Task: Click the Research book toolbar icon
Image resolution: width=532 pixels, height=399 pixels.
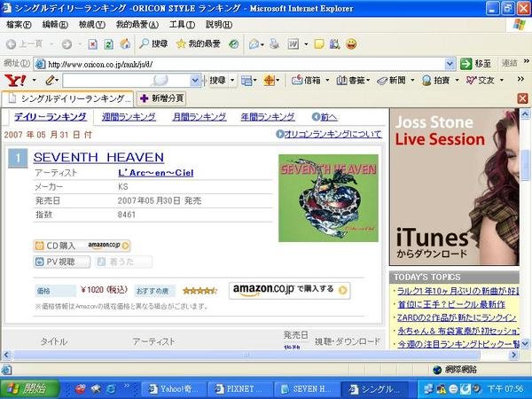Action: (334, 43)
